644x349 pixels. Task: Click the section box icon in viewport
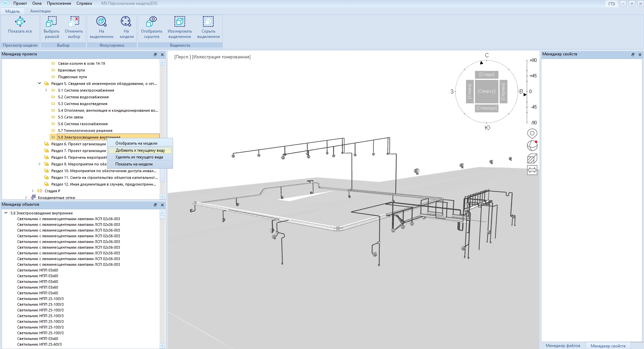coord(532,158)
